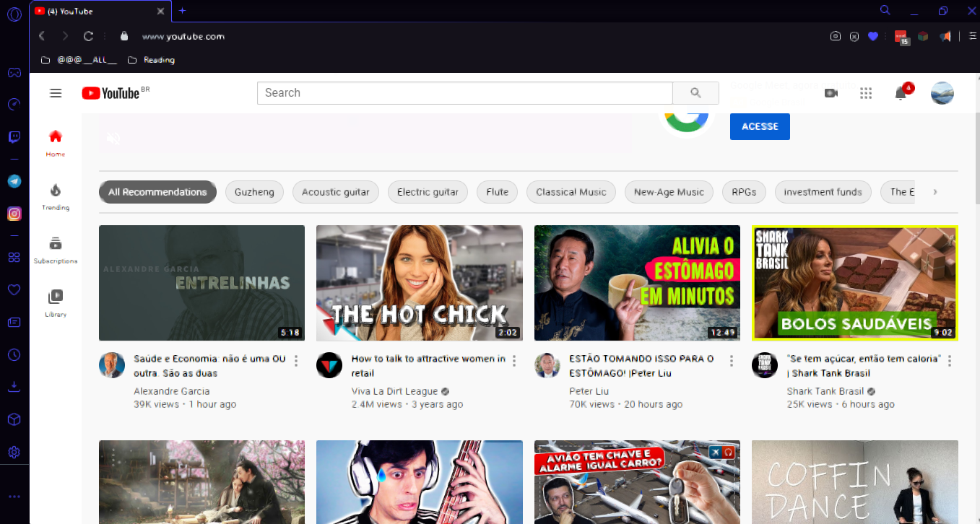Image resolution: width=980 pixels, height=524 pixels.
Task: Select the Classical Music chip
Action: [x=571, y=192]
